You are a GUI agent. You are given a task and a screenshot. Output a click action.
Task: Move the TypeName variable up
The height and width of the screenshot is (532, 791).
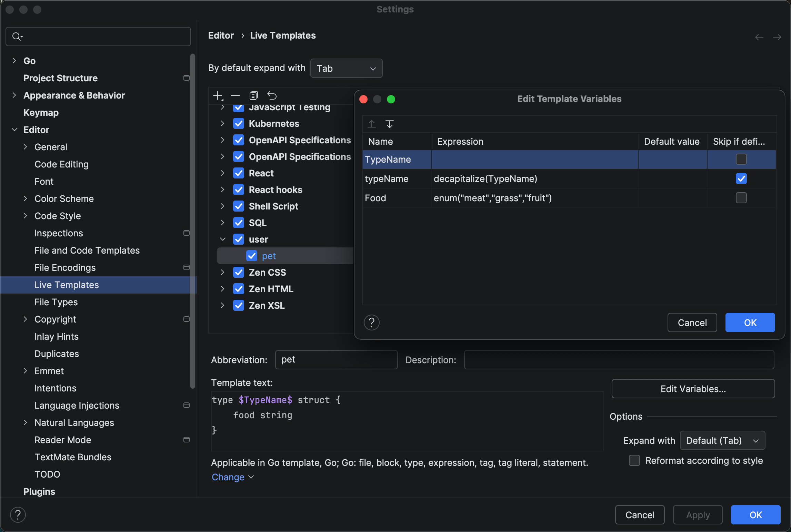[372, 124]
